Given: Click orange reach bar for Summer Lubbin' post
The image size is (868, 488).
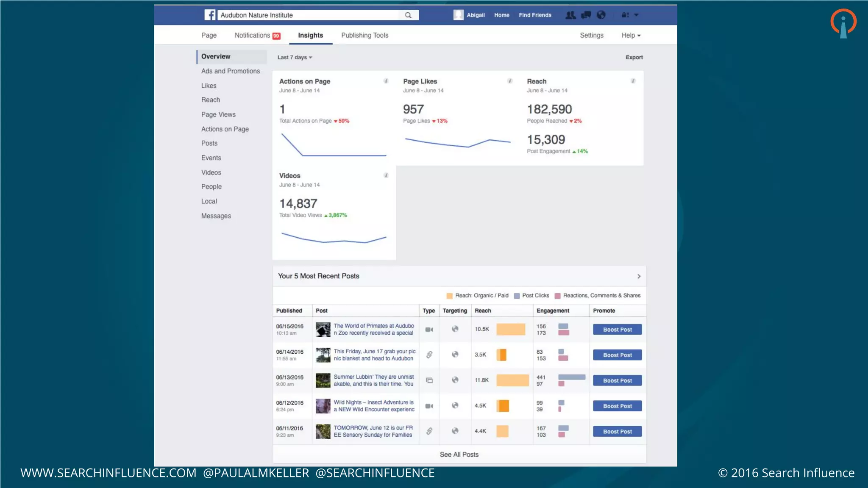Looking at the screenshot, I should (x=512, y=380).
